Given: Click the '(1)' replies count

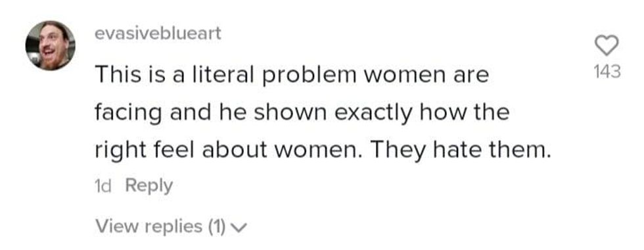Looking at the screenshot, I should [x=216, y=226].
